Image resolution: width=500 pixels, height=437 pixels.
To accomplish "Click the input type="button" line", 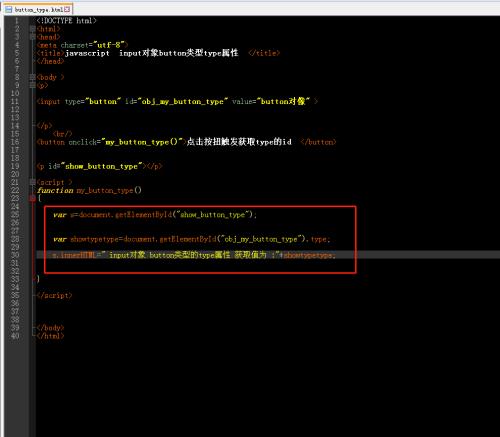I will click(x=177, y=101).
